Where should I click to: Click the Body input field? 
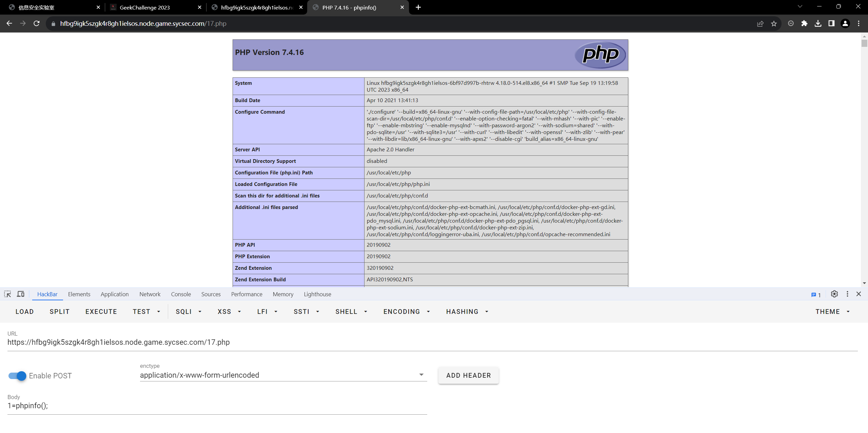217,406
